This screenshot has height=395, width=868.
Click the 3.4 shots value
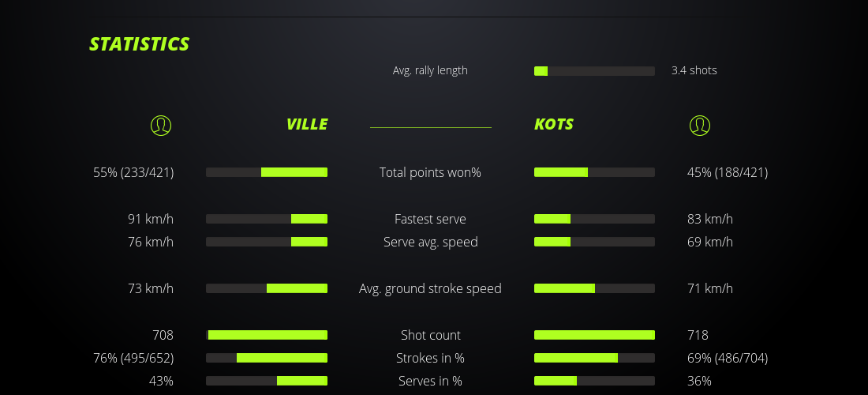[694, 70]
